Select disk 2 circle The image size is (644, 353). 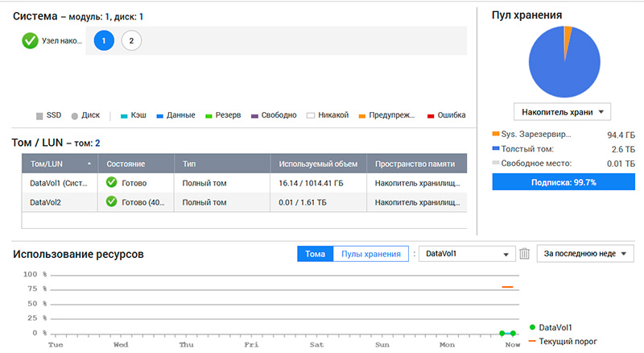pyautogui.click(x=131, y=40)
